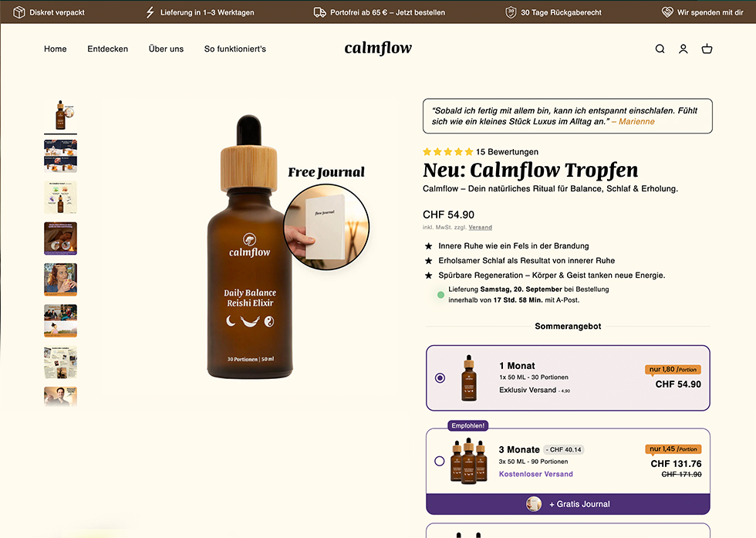This screenshot has width=756, height=538.
Task: Click the delivery truck Portofrei icon
Action: [319, 12]
